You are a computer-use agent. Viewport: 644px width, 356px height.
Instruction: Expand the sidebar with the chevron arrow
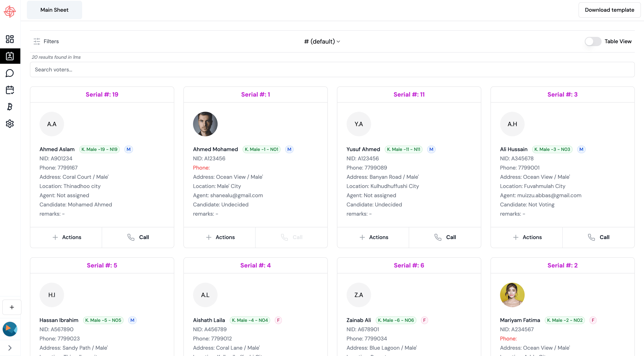coord(10,348)
